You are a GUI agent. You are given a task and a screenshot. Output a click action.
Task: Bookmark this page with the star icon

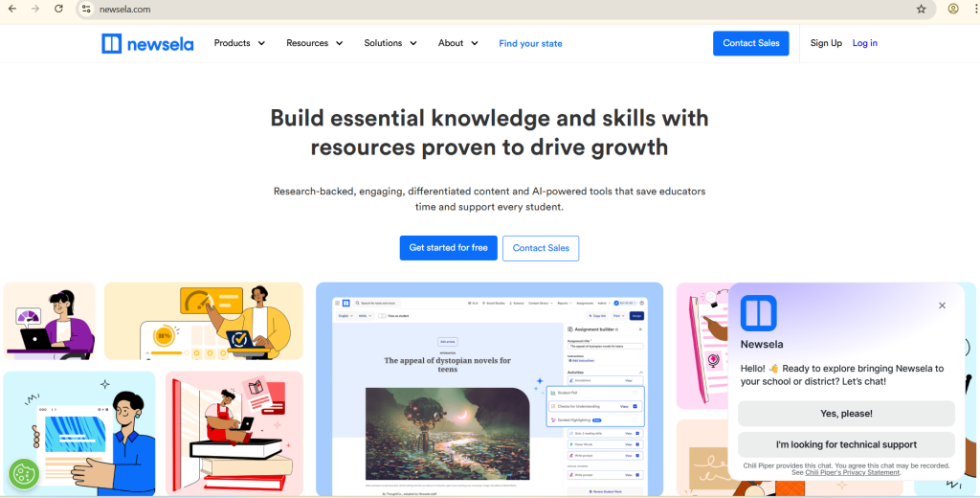[x=921, y=9]
